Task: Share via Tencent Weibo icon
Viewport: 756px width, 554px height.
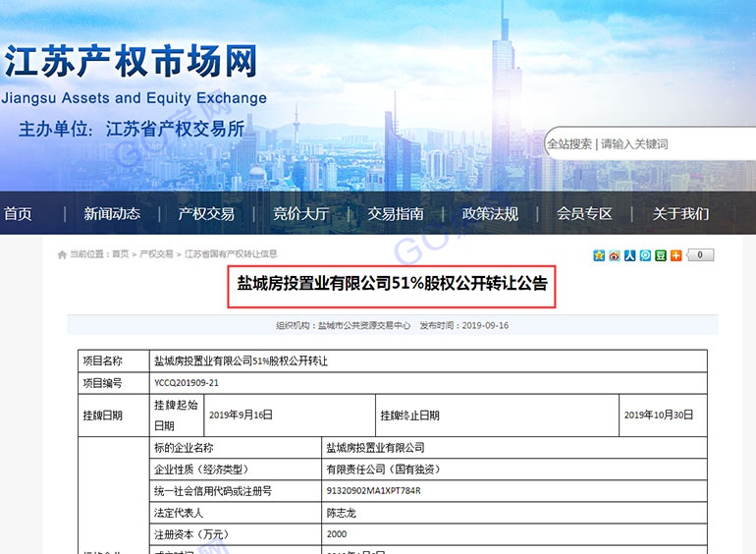Action: (x=645, y=255)
